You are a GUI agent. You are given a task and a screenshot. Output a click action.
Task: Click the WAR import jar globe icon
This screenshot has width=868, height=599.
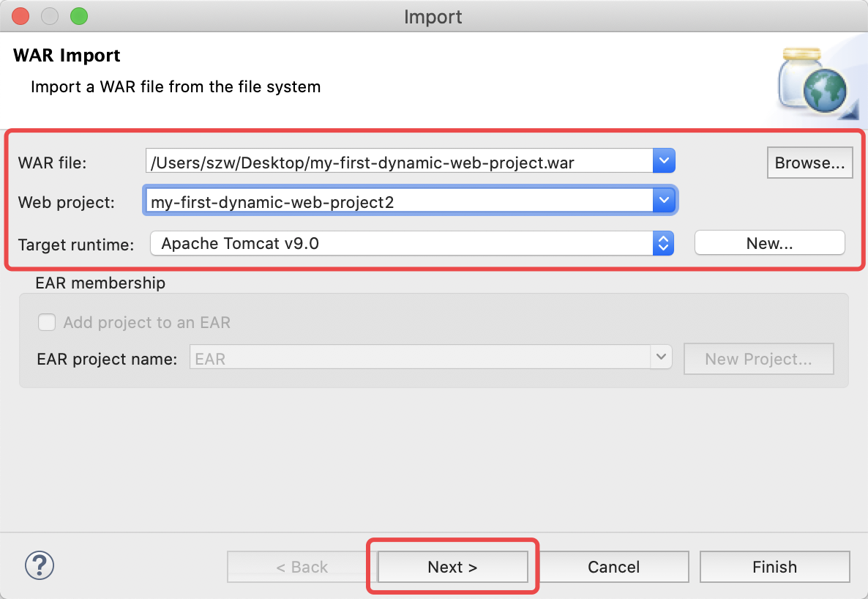(817, 83)
